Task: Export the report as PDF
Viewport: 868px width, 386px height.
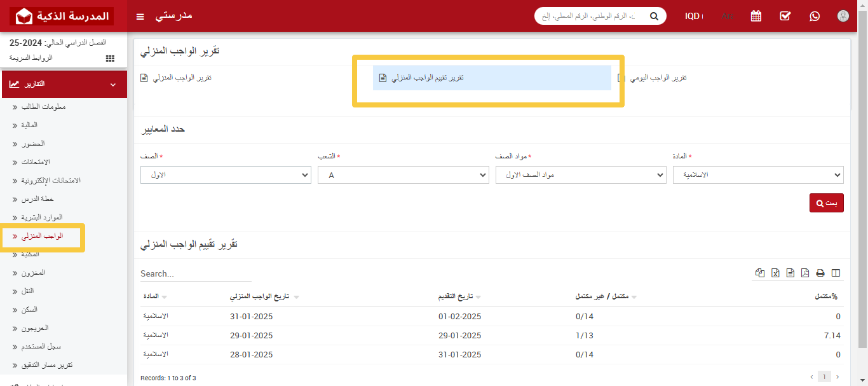Action: pos(804,273)
